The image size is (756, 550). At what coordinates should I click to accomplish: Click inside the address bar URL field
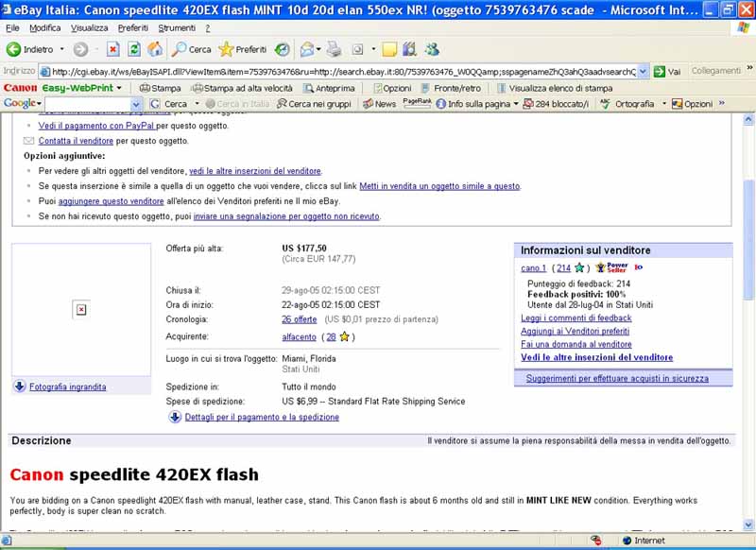[331, 70]
